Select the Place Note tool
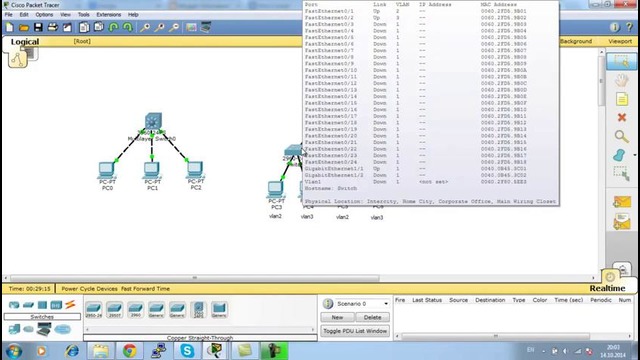This screenshot has width=640, height=360. (x=622, y=99)
